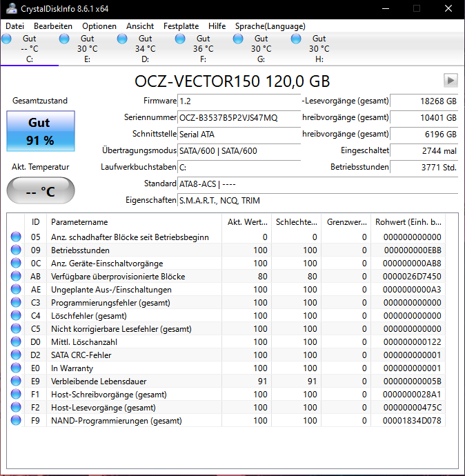This screenshot has height=476, width=465.
Task: Select row 'Ungeplante Aus-/Einschaltungen'
Action: click(x=226, y=289)
